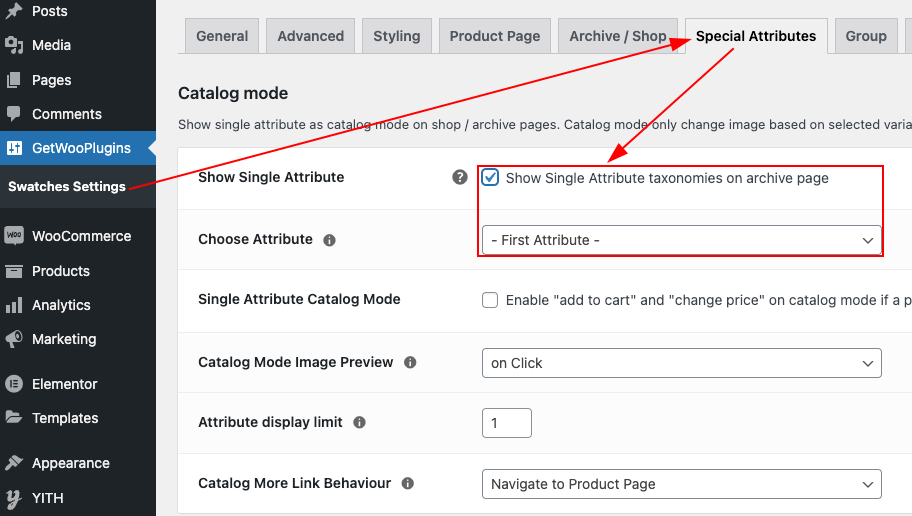Click the Catalog mode heading
Viewport: 912px width, 516px height.
(233, 93)
